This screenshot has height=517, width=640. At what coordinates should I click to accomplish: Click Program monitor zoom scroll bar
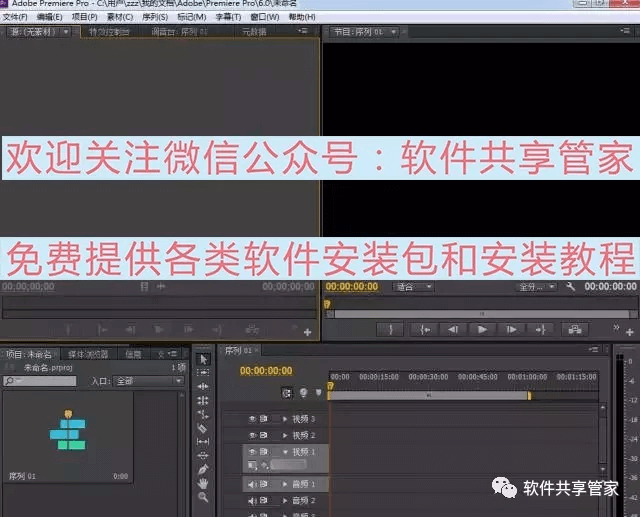(x=482, y=314)
